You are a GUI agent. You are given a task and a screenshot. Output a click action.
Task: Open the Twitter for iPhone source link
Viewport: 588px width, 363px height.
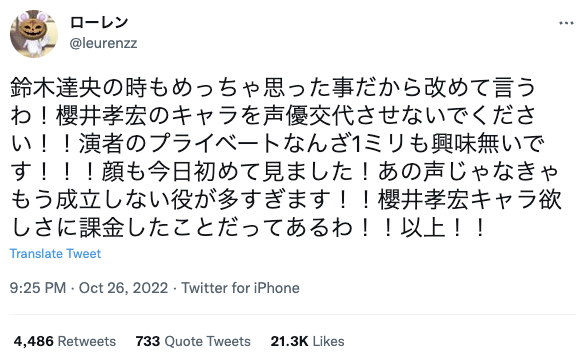[x=240, y=288]
